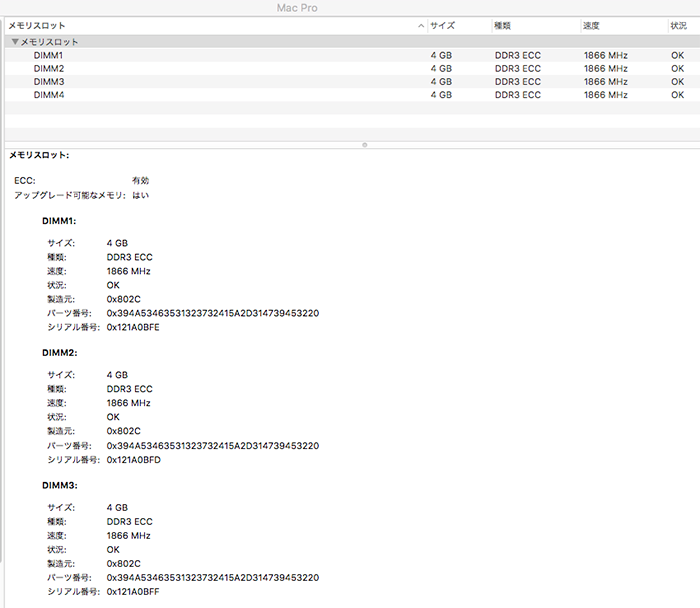Click the アップグレード可能なメモリ はい value

(141, 195)
